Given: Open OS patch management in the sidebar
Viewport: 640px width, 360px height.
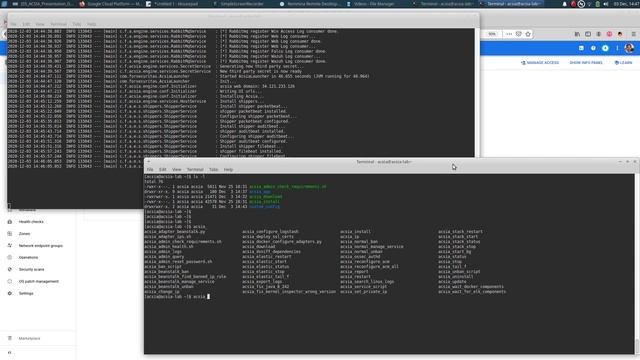Looking at the screenshot, I should (x=38, y=281).
